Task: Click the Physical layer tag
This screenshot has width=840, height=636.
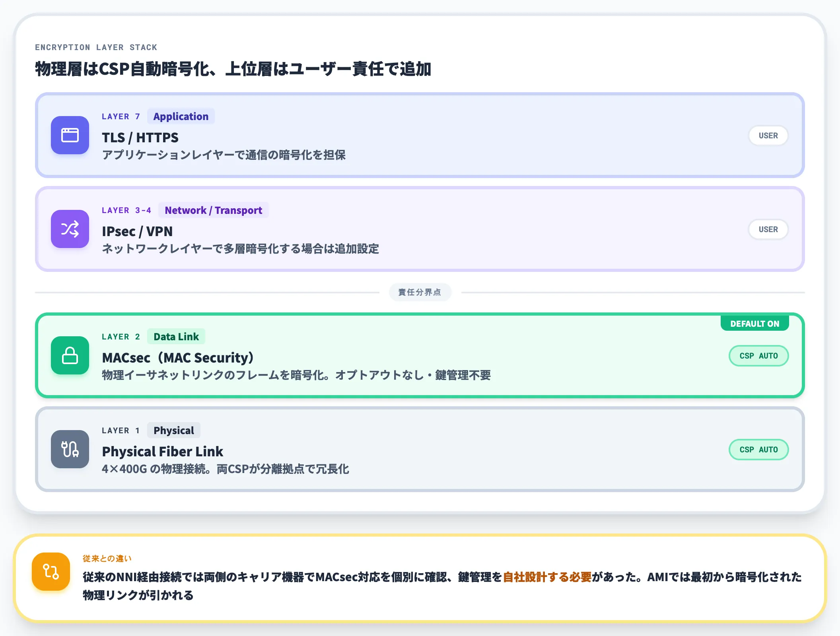Action: tap(174, 430)
